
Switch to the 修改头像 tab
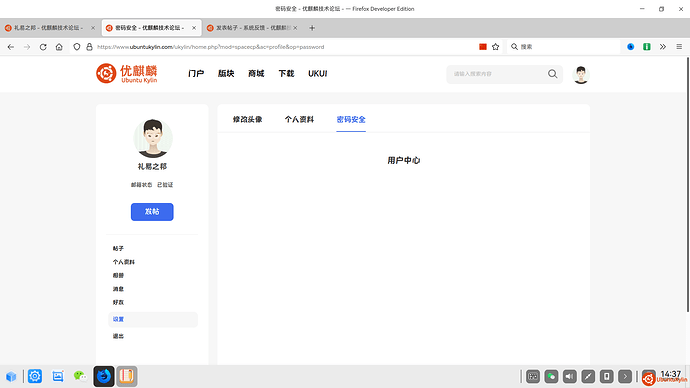tap(247, 119)
